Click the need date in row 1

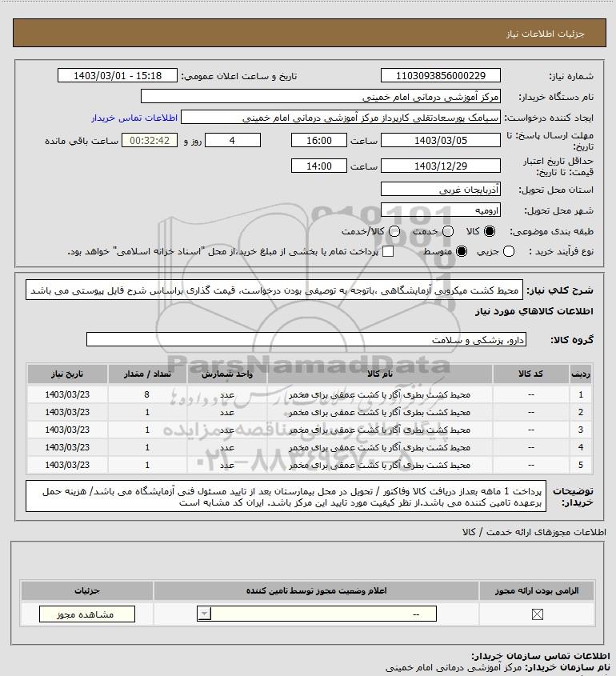tap(67, 394)
